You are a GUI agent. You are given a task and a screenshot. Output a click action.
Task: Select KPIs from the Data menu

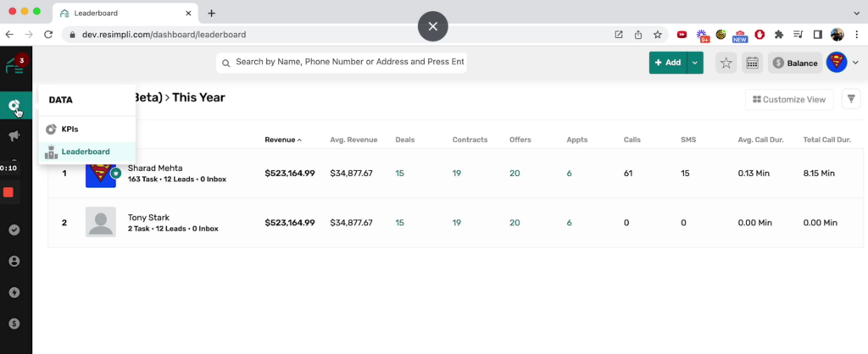click(x=70, y=129)
